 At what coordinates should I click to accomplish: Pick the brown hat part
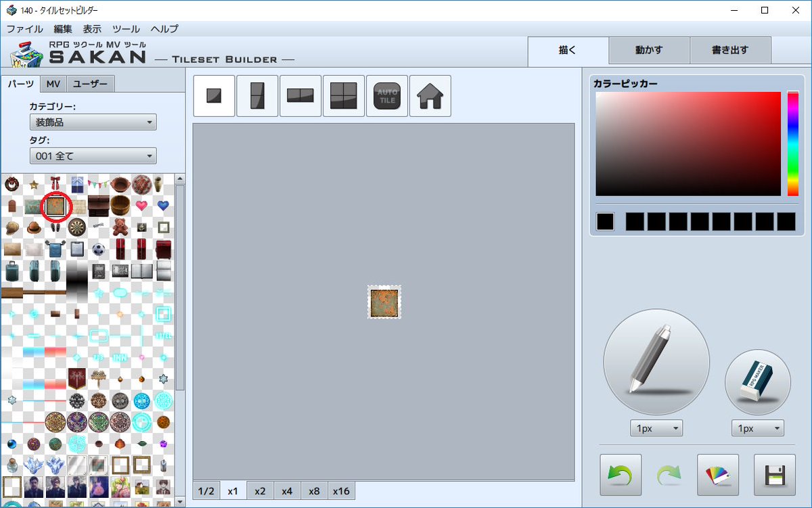click(34, 229)
